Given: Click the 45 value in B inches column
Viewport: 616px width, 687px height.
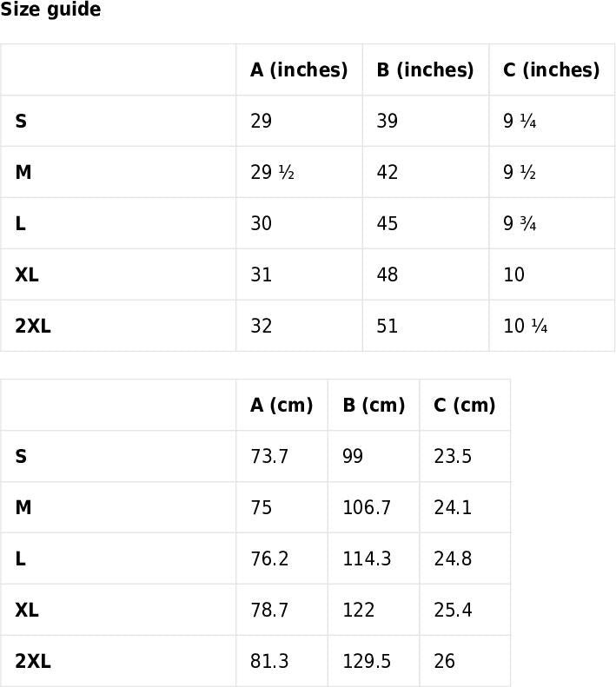Looking at the screenshot, I should coord(387,223).
